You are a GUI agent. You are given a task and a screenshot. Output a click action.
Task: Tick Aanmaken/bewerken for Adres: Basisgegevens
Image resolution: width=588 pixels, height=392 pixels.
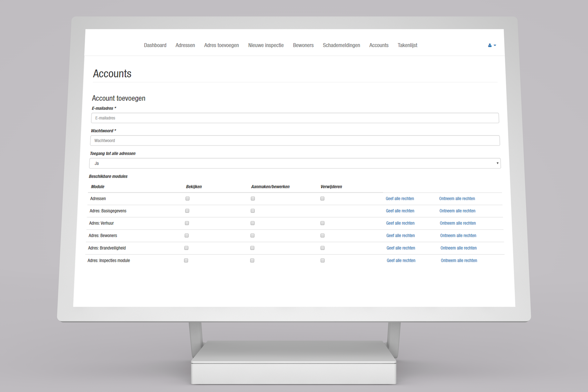253,211
